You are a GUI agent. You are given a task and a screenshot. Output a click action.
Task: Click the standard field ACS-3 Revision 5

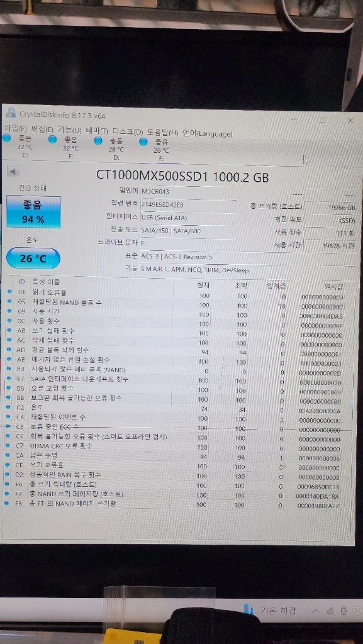pyautogui.click(x=248, y=257)
